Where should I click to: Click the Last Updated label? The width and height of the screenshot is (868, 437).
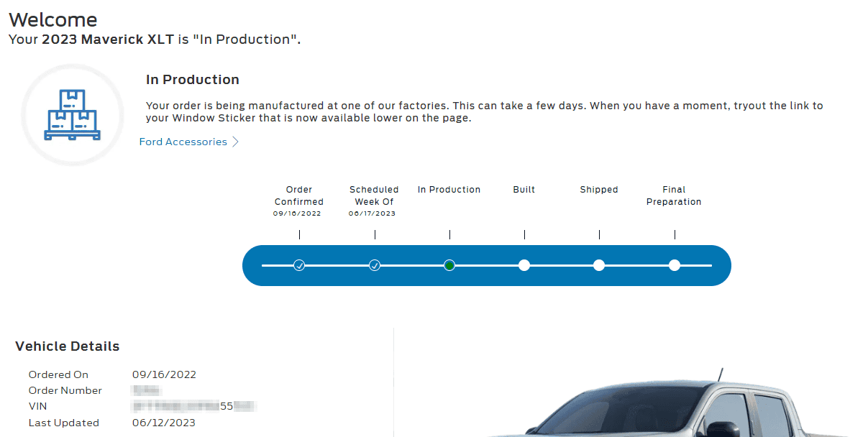(x=64, y=423)
